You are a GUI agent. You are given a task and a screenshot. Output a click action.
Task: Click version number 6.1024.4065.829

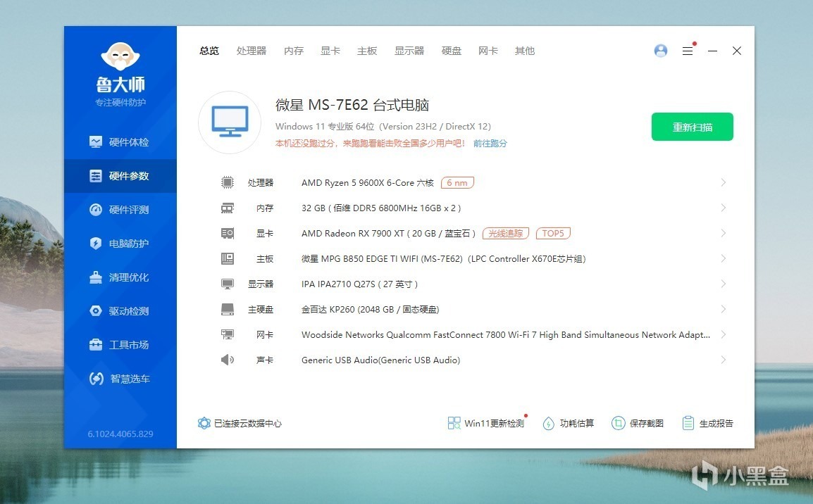[120, 434]
